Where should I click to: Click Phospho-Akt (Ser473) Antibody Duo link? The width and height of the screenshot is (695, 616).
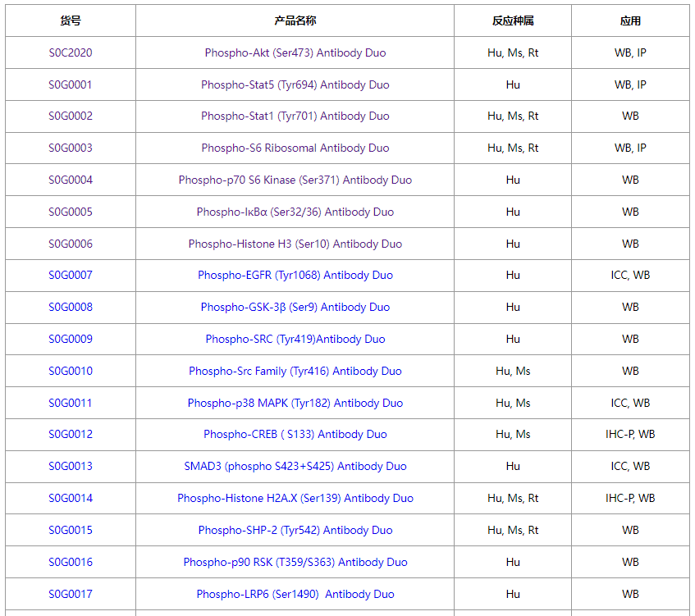pos(295,52)
